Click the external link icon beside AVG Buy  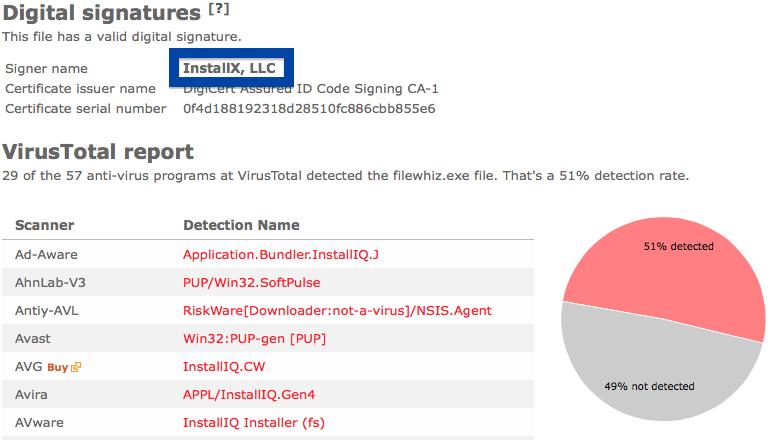coord(76,367)
